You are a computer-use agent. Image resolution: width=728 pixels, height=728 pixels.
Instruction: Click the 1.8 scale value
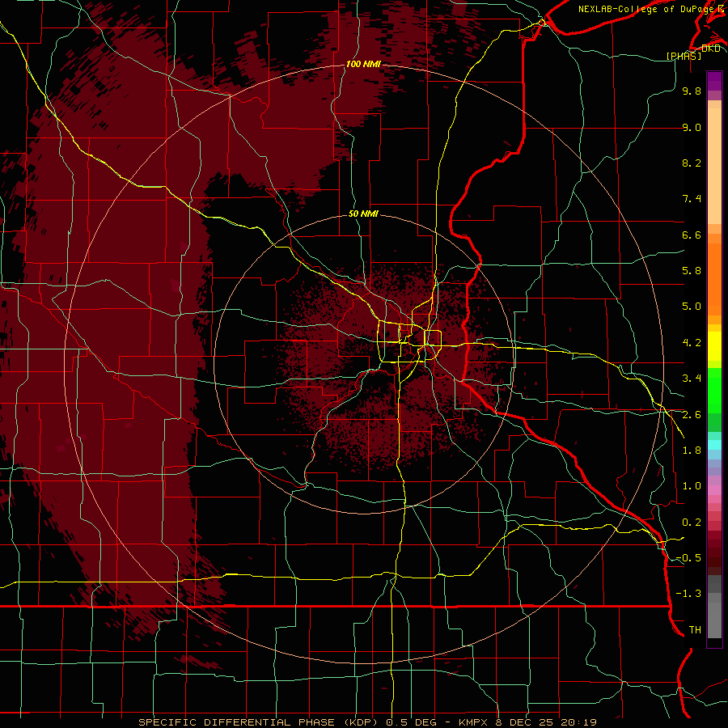(692, 451)
